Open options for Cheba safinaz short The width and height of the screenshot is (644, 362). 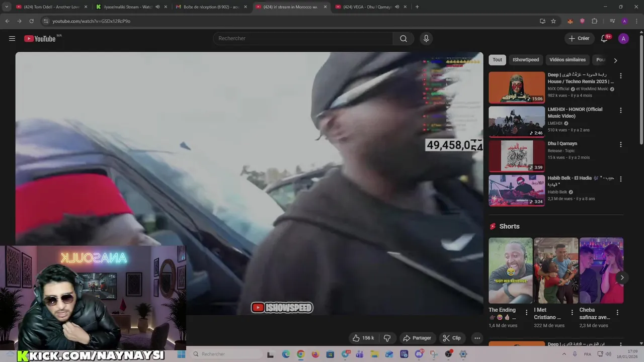point(617,312)
